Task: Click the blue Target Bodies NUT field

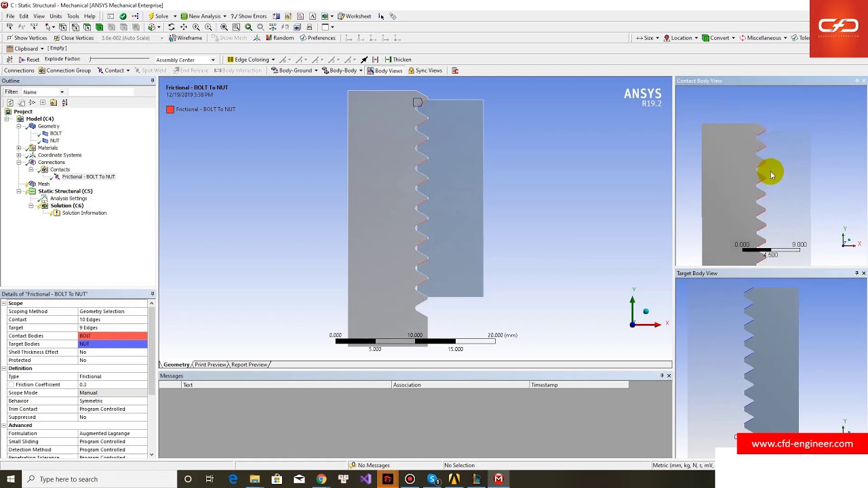Action: pos(113,344)
